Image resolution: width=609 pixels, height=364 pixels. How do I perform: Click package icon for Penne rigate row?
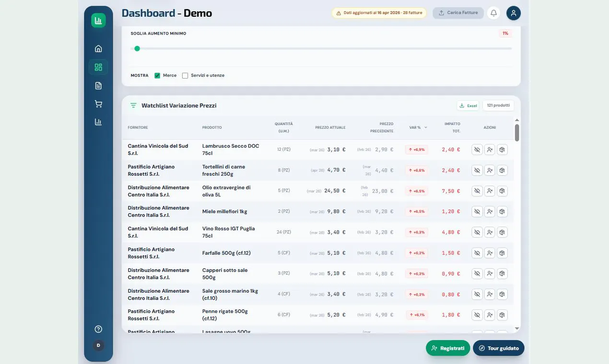[x=502, y=315]
